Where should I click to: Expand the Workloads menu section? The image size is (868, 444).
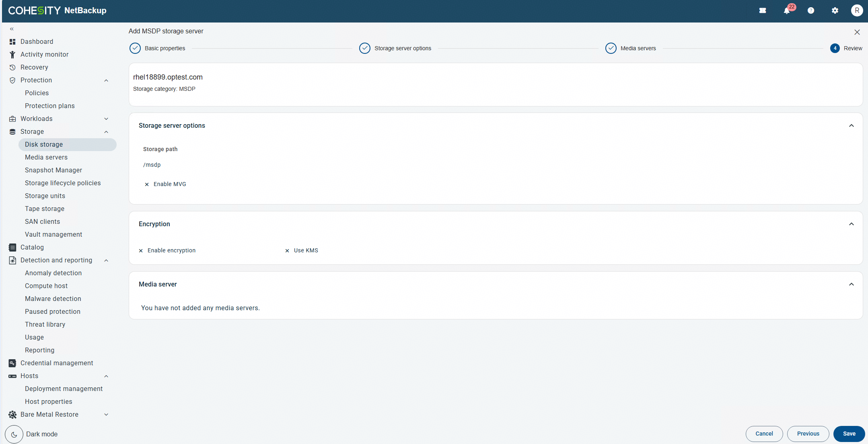[106, 119]
